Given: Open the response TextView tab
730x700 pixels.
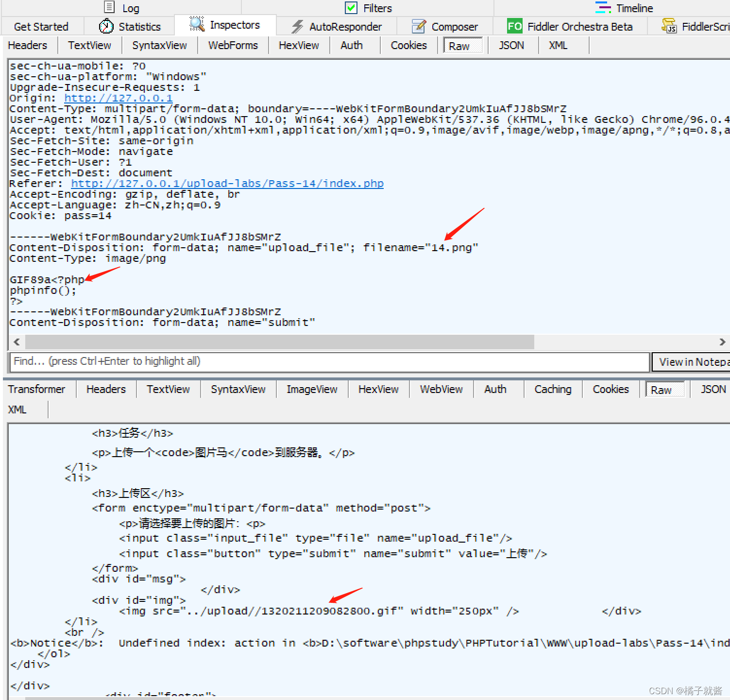Looking at the screenshot, I should point(168,389).
